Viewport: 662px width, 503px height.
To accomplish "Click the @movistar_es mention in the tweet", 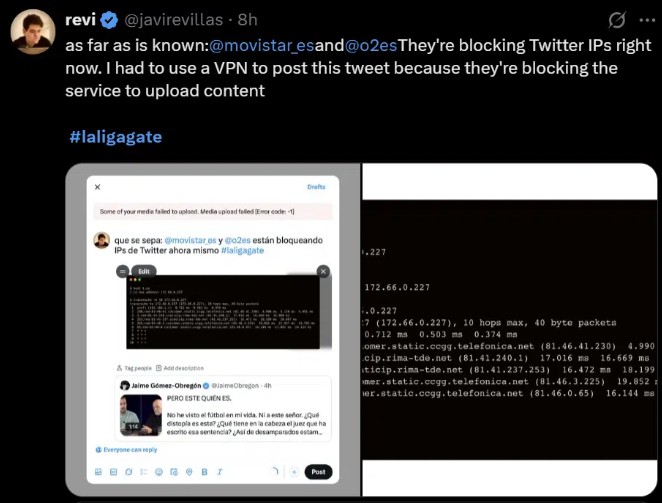I will coord(261,45).
